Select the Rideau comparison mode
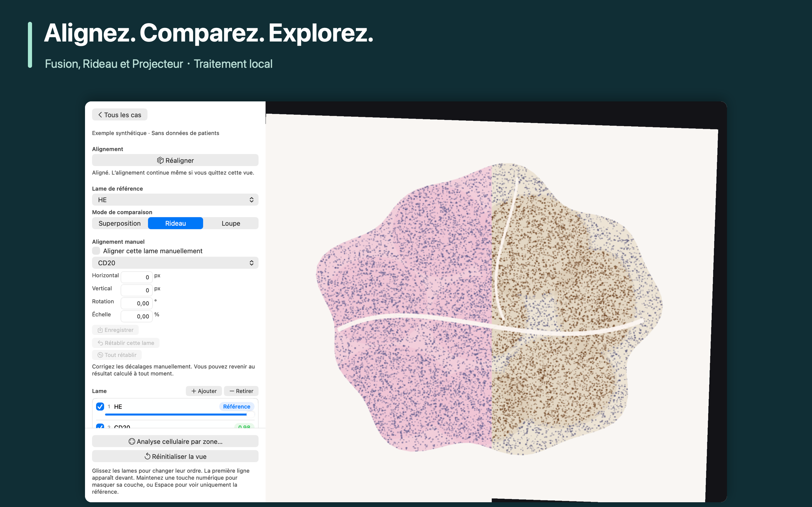812x507 pixels. click(x=175, y=223)
